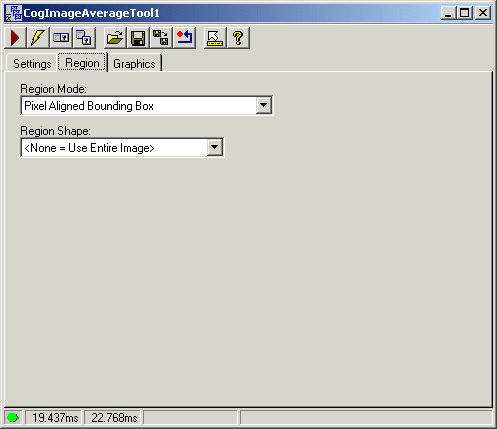Click the CogImageAverageTool1 title bar icon
The image size is (497, 429).
coord(14,13)
